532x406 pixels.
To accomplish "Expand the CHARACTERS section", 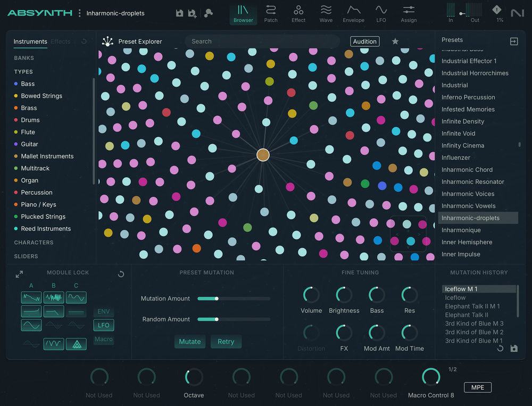I will pos(34,243).
